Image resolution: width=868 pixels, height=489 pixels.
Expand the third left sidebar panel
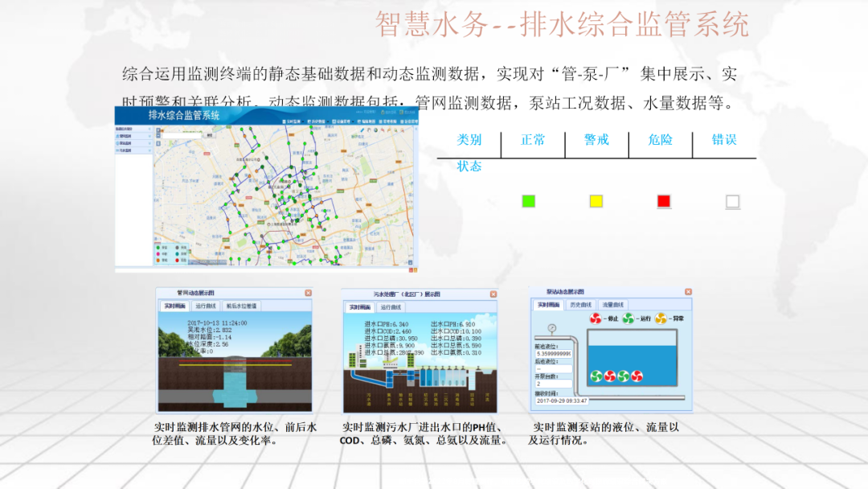[133, 143]
